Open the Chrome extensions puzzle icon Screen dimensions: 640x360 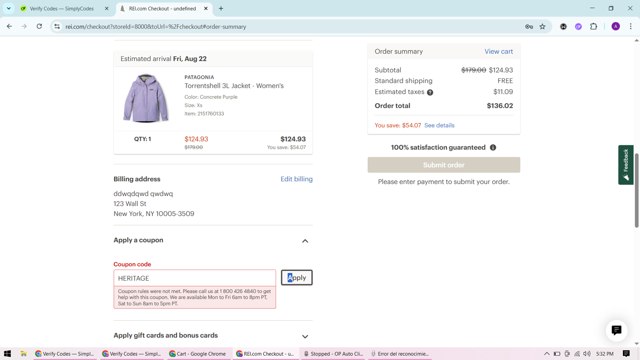click(593, 27)
